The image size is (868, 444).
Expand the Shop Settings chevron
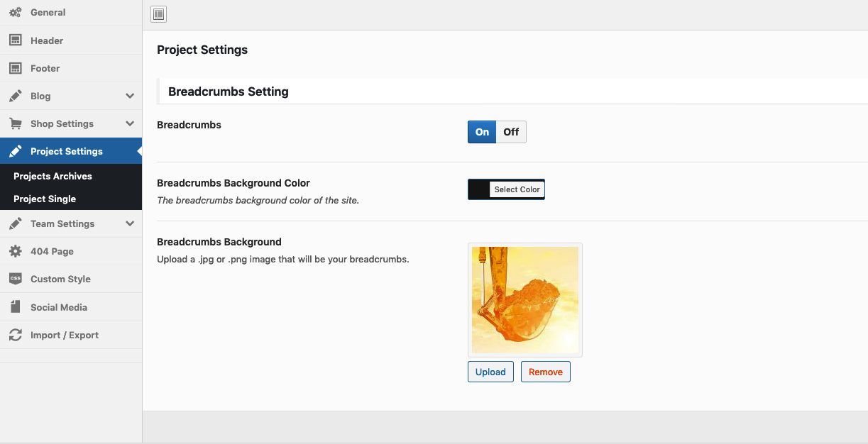pos(130,123)
